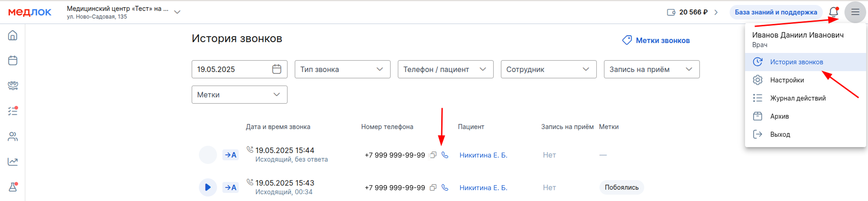The image size is (868, 201).
Task: Open the hamburger menu in the top right
Action: pyautogui.click(x=855, y=12)
